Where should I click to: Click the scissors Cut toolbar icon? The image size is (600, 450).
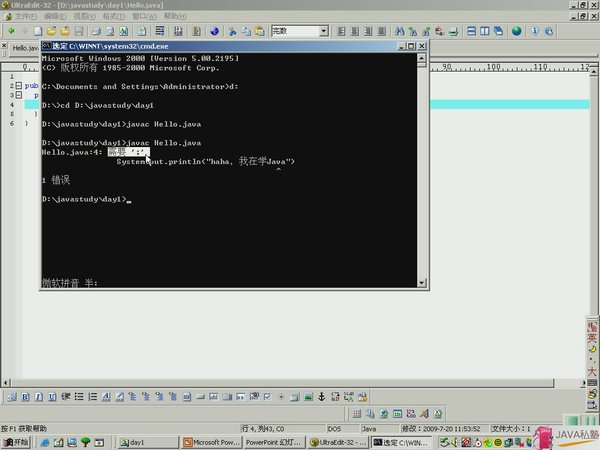pos(232,31)
